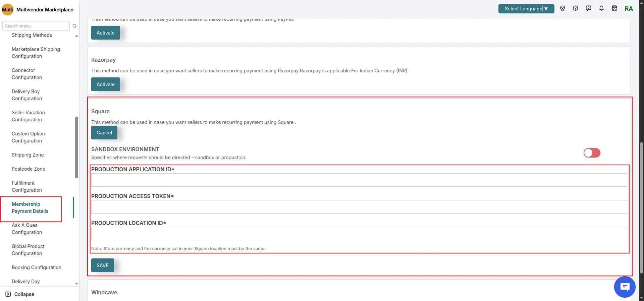Open Custom Option Configuration

coord(28,137)
